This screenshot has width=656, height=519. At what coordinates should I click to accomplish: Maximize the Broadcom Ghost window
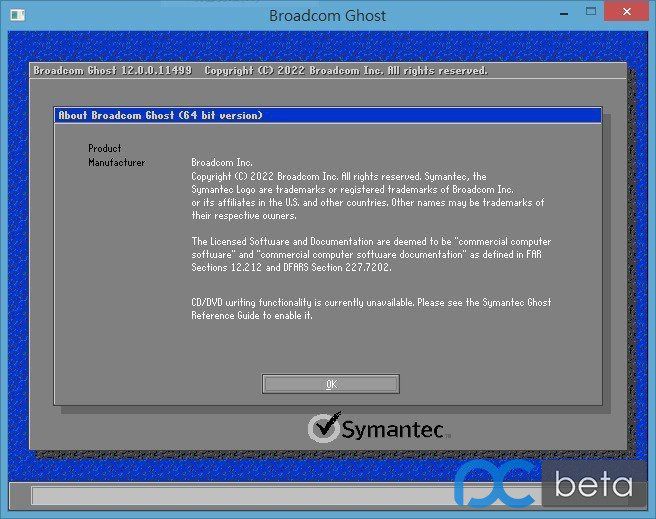[x=591, y=12]
